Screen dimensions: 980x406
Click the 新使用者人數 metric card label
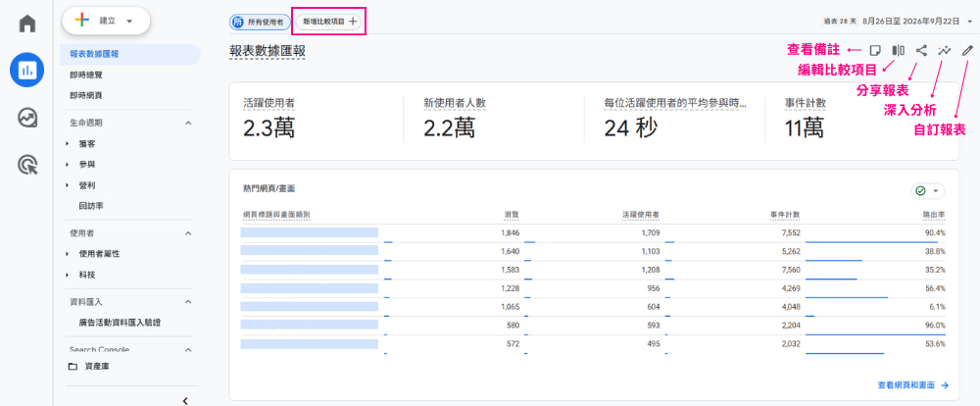click(x=455, y=101)
